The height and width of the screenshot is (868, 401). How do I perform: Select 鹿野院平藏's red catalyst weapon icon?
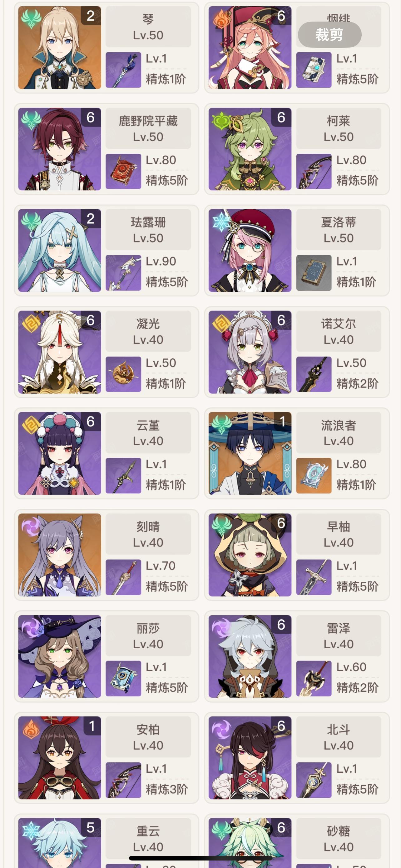click(x=123, y=171)
